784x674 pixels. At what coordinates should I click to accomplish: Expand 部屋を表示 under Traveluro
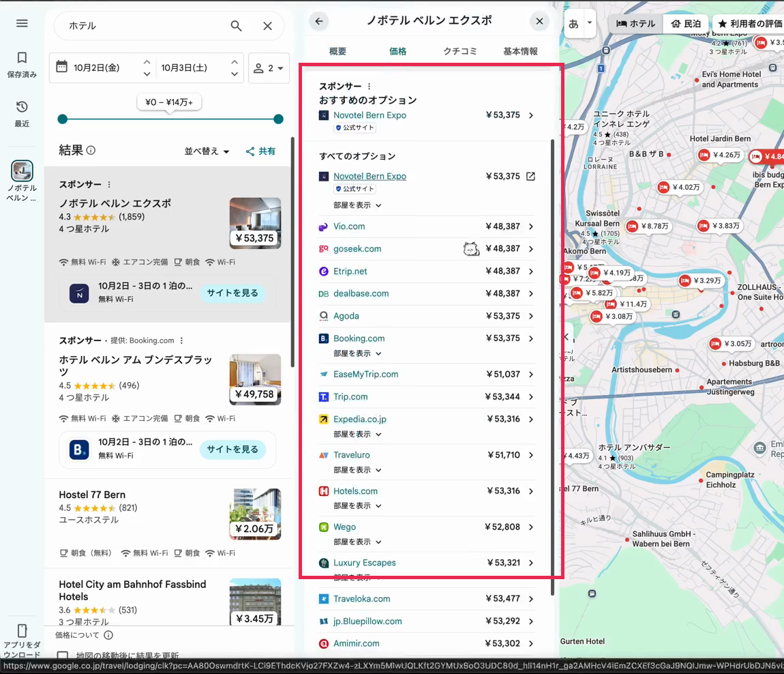pyautogui.click(x=357, y=470)
